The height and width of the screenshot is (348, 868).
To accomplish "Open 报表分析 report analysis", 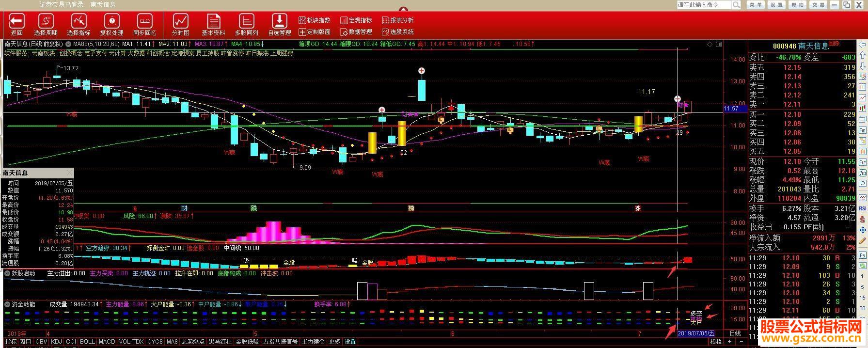I will point(398,20).
